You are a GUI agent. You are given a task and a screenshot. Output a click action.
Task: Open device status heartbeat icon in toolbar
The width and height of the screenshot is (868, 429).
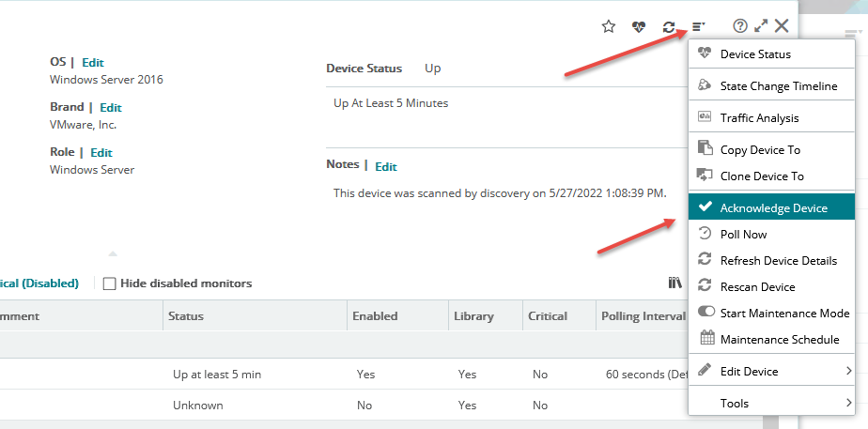tap(639, 26)
